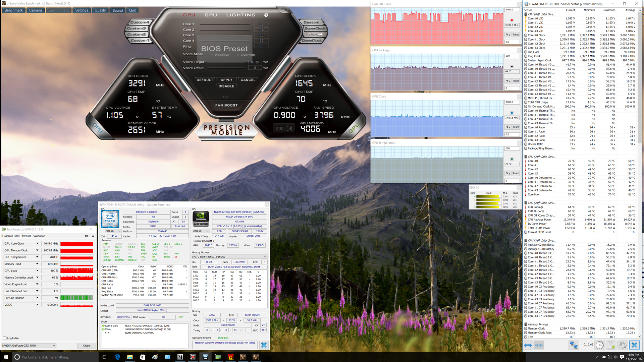Click Cortana search box on taskbar

55,357
